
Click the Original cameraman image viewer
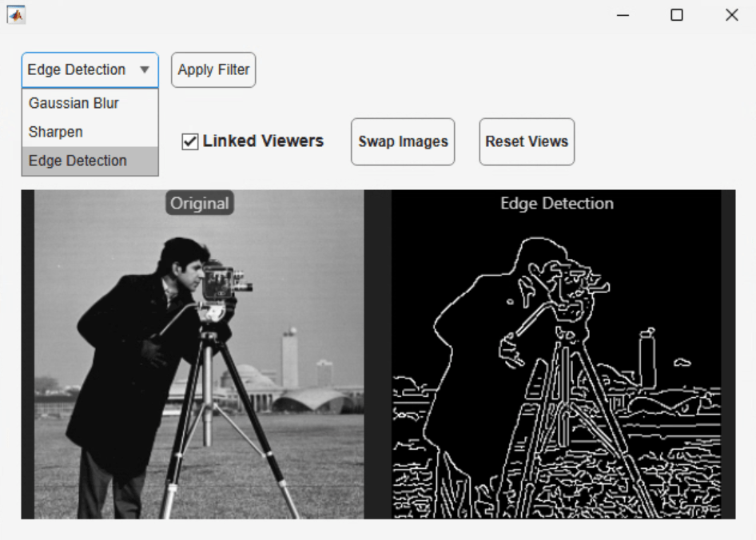(199, 355)
